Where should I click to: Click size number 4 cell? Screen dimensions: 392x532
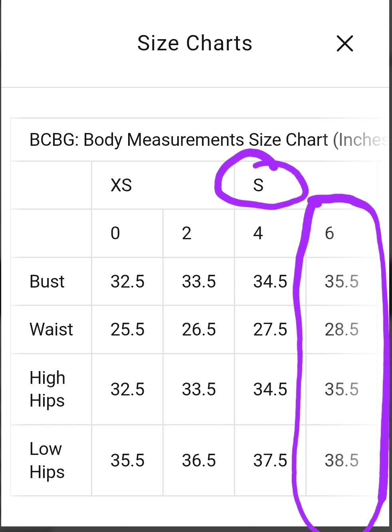(x=258, y=233)
